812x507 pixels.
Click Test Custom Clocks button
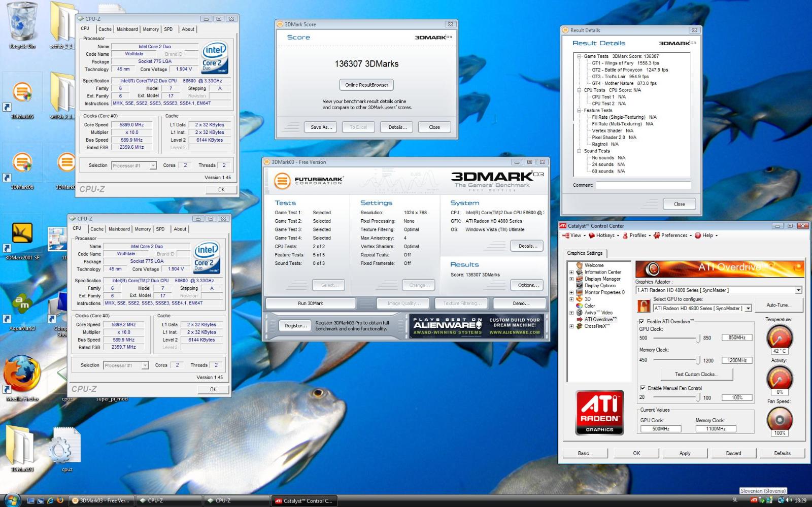click(697, 374)
